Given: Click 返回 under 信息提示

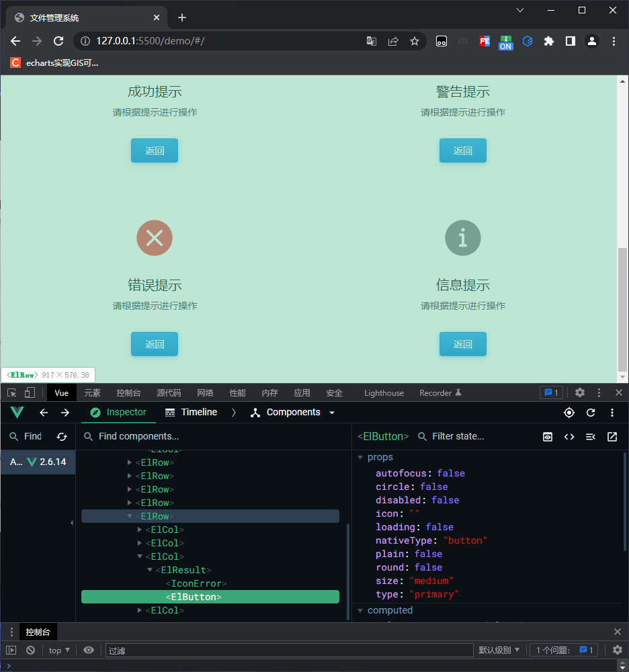Looking at the screenshot, I should (x=463, y=344).
